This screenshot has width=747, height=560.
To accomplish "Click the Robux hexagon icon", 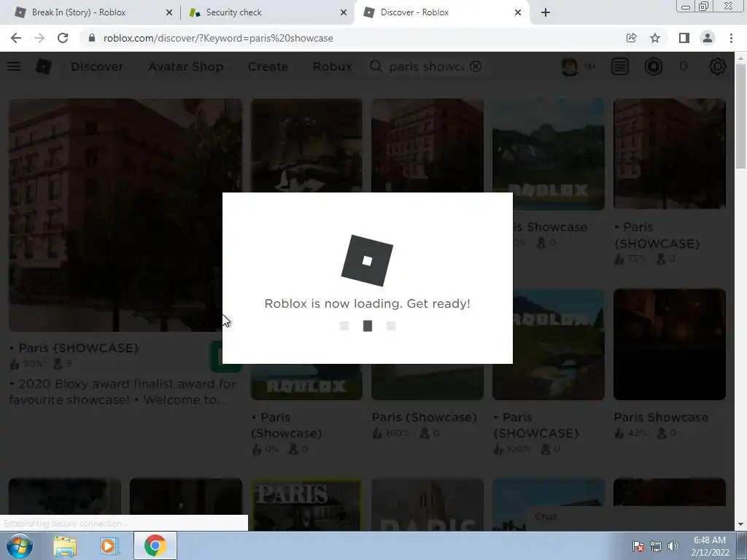I will click(x=654, y=66).
